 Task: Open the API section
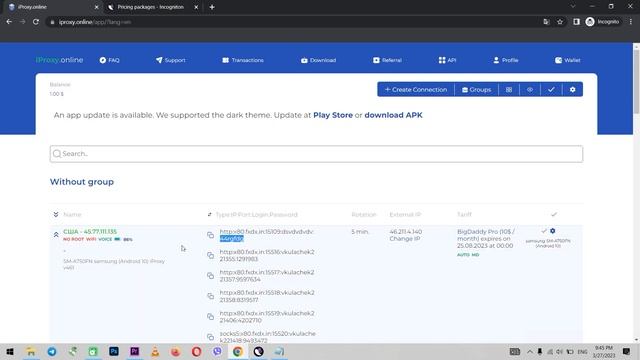447,60
